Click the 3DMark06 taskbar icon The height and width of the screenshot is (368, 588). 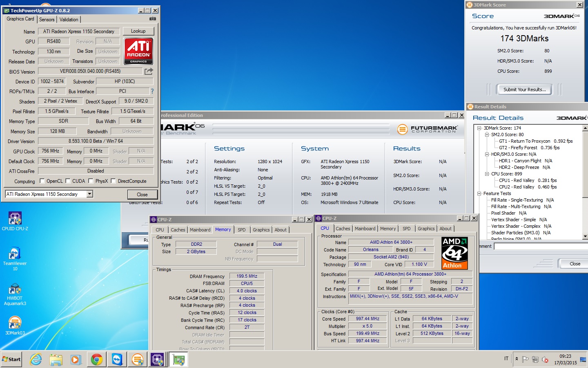point(138,359)
